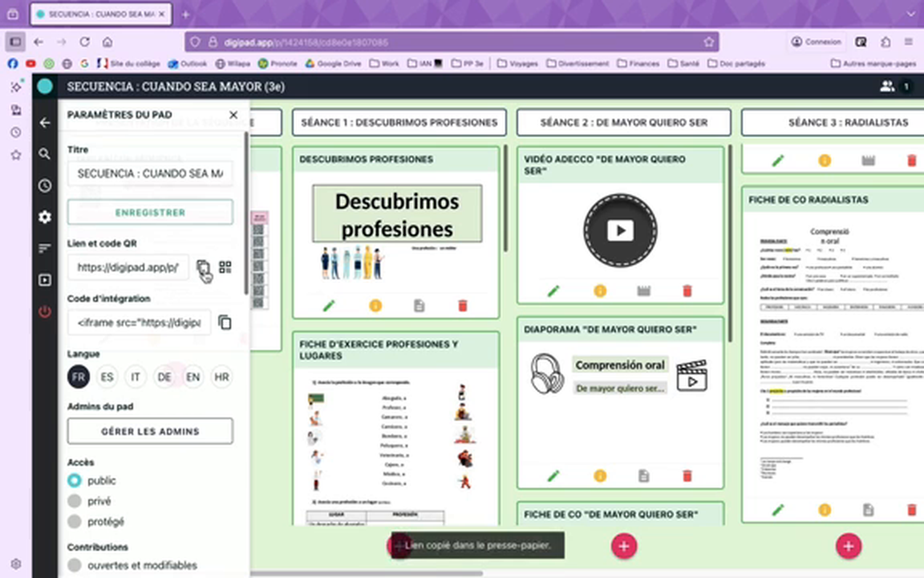Expand the "Finances" bookmarks folder
The width and height of the screenshot is (924, 578).
coord(645,63)
